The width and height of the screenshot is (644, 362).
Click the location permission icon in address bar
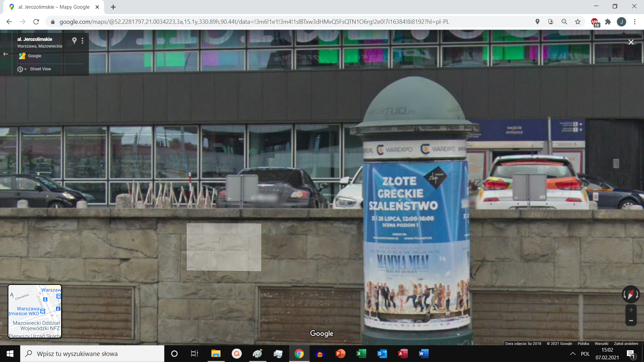tap(537, 22)
